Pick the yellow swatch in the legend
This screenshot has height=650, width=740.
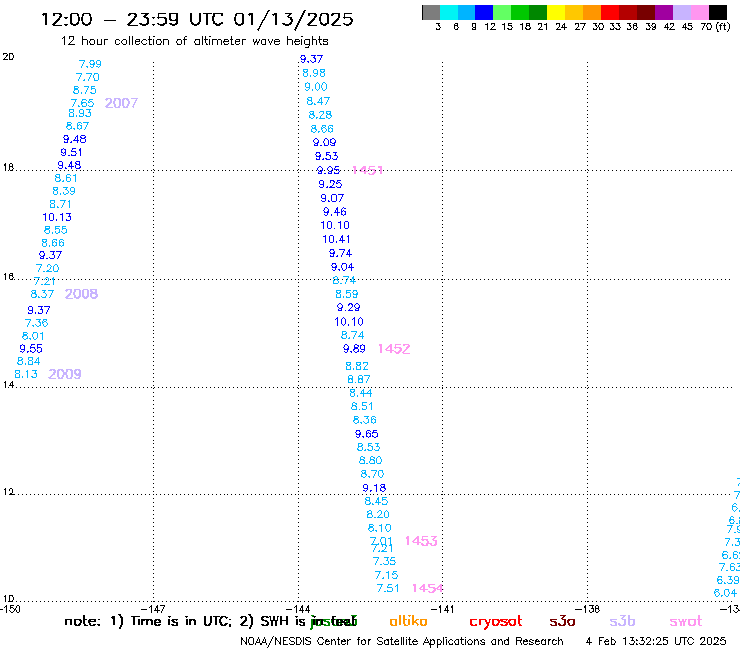tap(556, 12)
